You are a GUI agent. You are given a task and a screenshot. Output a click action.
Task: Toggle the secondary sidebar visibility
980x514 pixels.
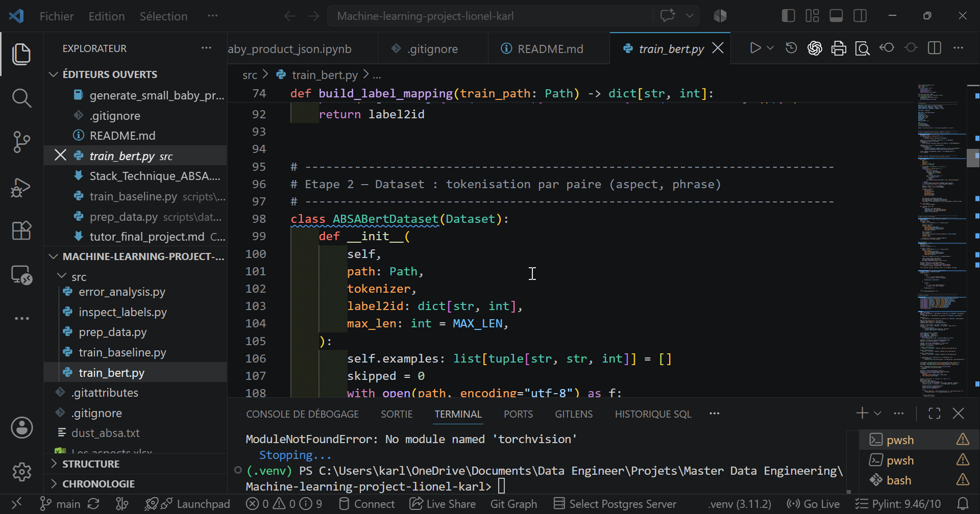860,16
